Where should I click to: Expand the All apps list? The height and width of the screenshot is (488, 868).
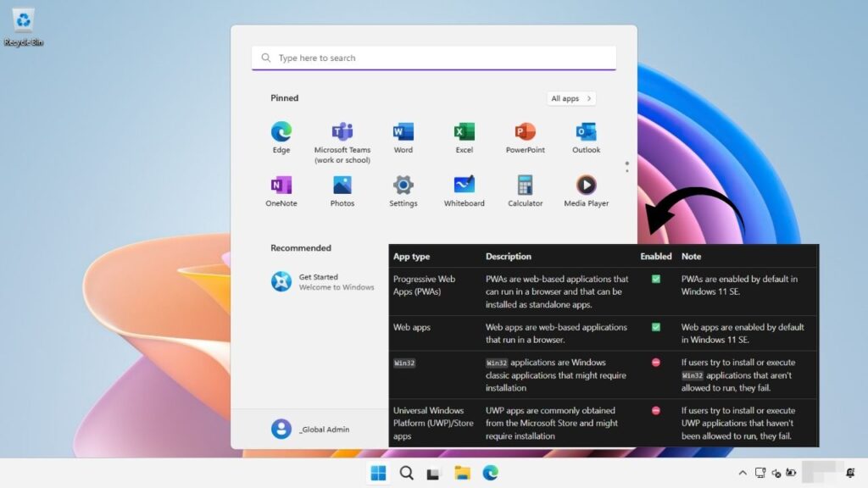[571, 98]
